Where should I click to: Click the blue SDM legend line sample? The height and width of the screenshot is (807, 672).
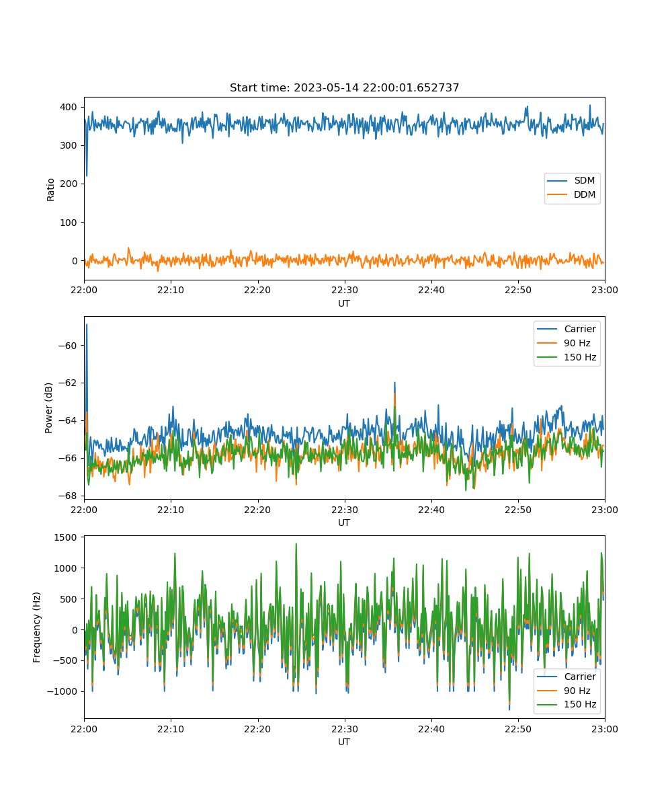pos(558,181)
